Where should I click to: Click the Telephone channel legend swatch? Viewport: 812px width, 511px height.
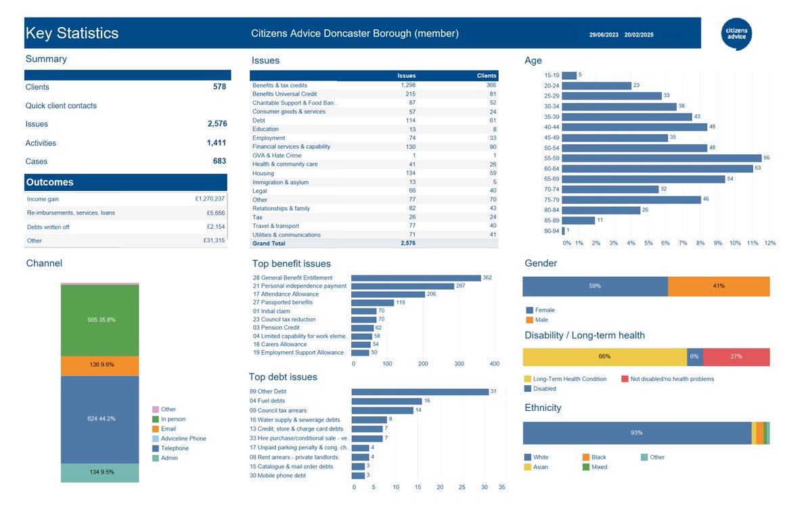tap(156, 448)
